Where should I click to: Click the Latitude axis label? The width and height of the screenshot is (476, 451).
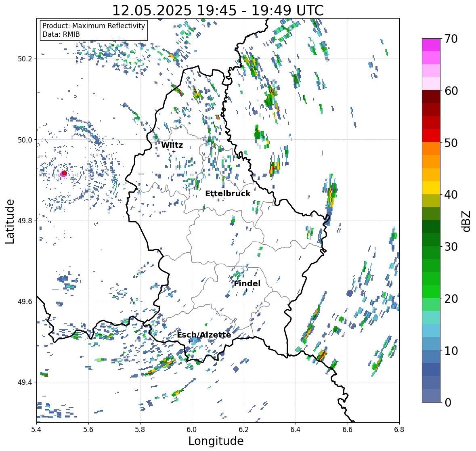[10, 221]
